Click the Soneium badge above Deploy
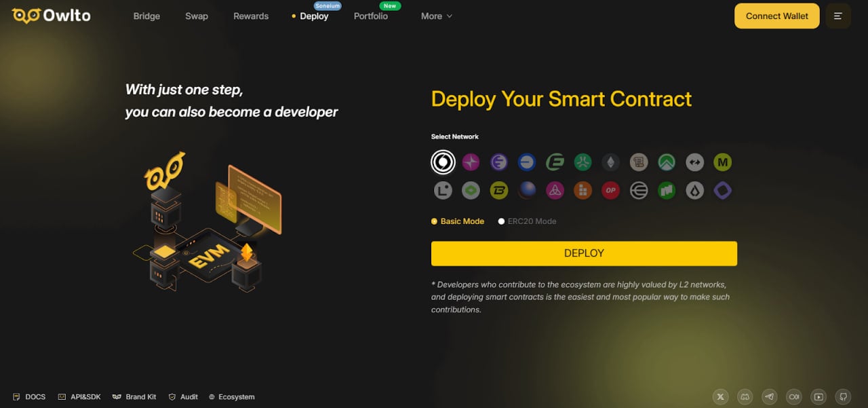The image size is (868, 408). click(328, 5)
